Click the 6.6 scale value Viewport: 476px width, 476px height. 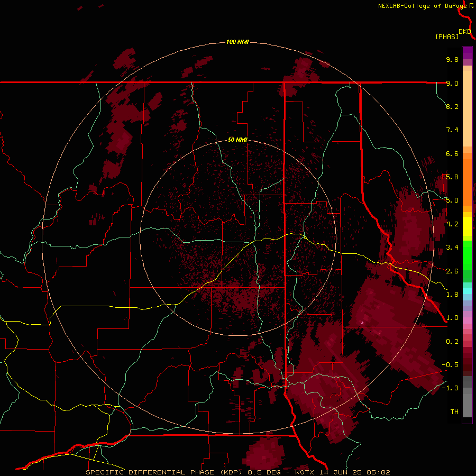pos(452,153)
